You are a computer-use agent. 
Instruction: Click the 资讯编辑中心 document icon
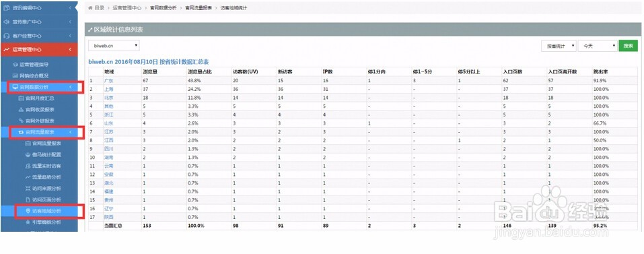click(6, 8)
